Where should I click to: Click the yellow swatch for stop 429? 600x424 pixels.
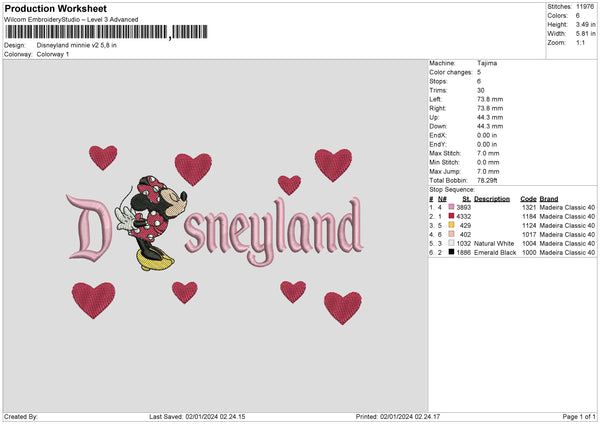tap(452, 225)
